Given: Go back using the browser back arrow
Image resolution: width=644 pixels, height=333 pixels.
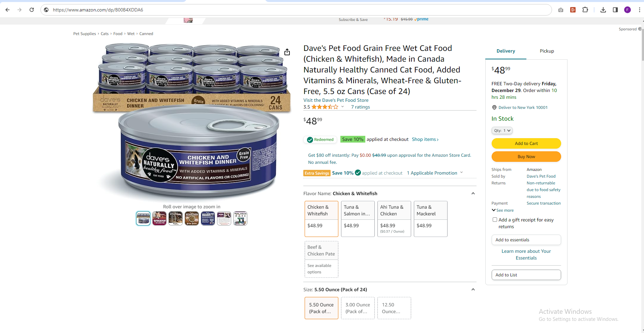Looking at the screenshot, I should pyautogui.click(x=7, y=10).
